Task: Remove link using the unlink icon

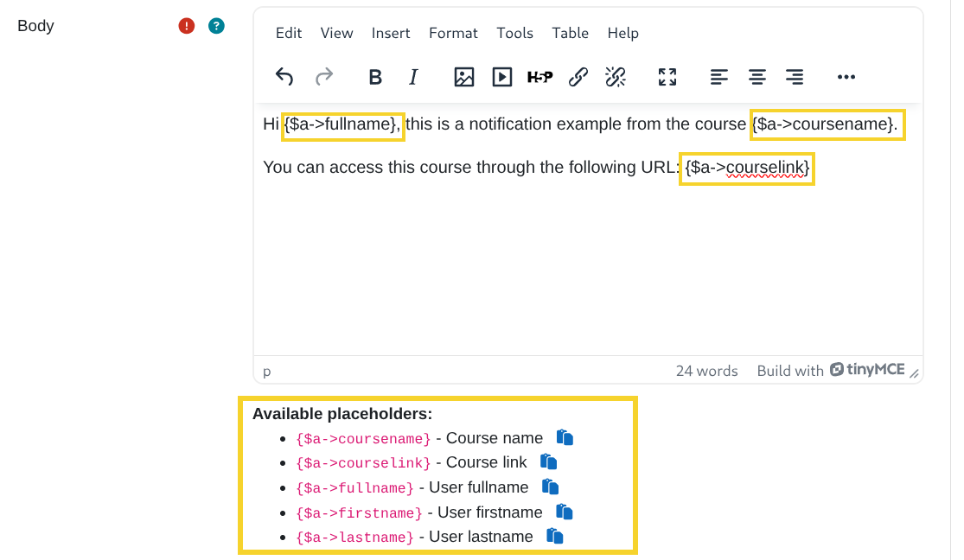Action: (615, 77)
